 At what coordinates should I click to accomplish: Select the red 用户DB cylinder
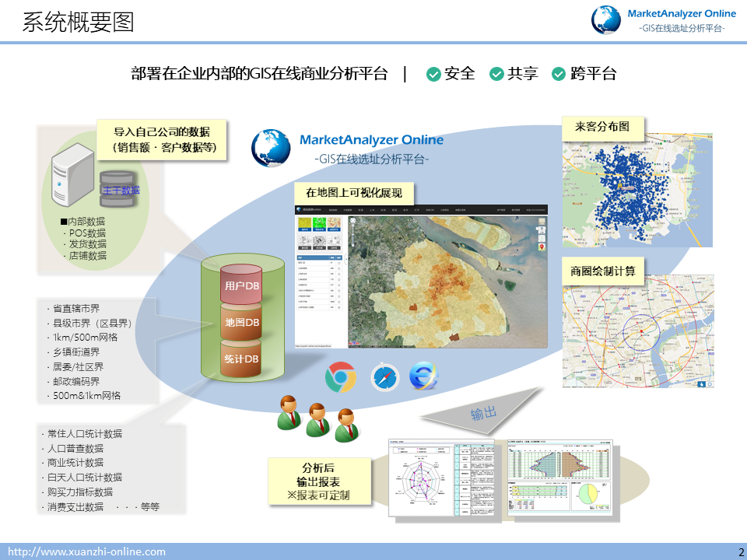[241, 285]
